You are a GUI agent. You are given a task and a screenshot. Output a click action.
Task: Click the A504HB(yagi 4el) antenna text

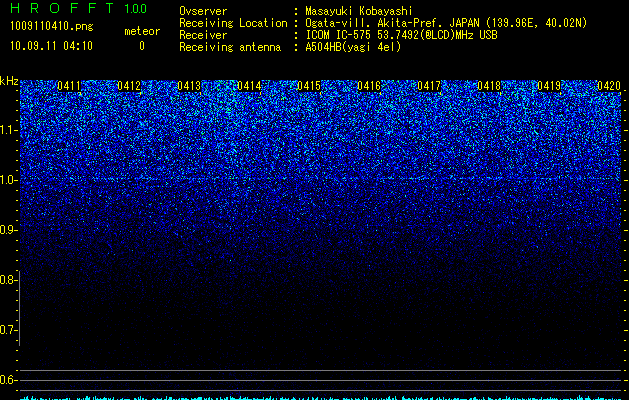[353, 47]
